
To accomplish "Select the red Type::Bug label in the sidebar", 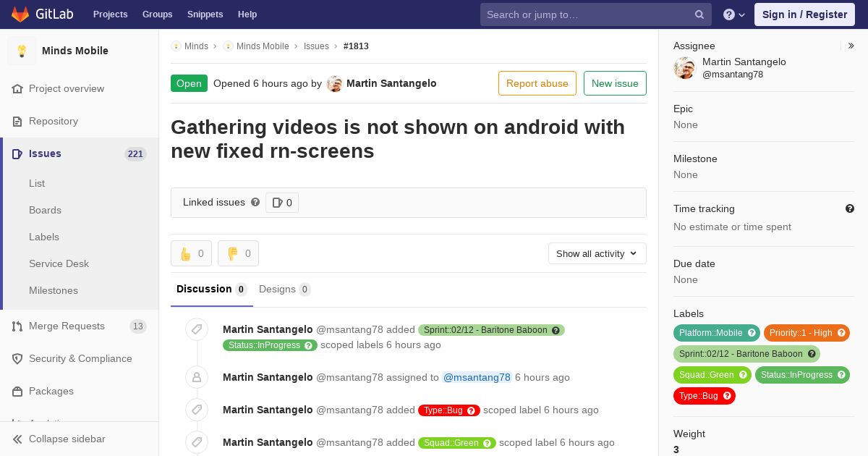I will (705, 396).
